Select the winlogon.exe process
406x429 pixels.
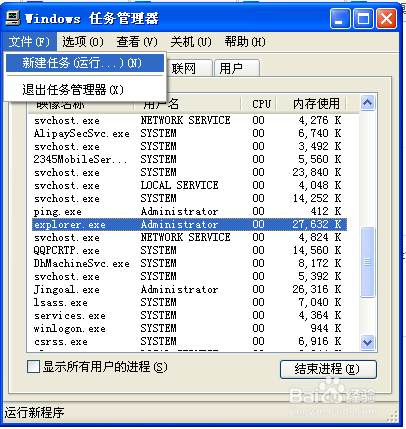[x=189, y=328]
